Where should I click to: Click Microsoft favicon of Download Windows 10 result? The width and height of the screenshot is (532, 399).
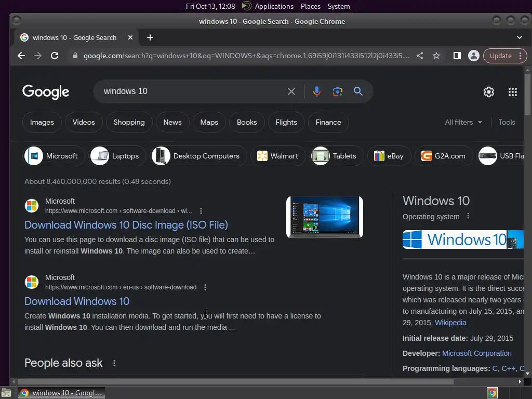(32, 282)
